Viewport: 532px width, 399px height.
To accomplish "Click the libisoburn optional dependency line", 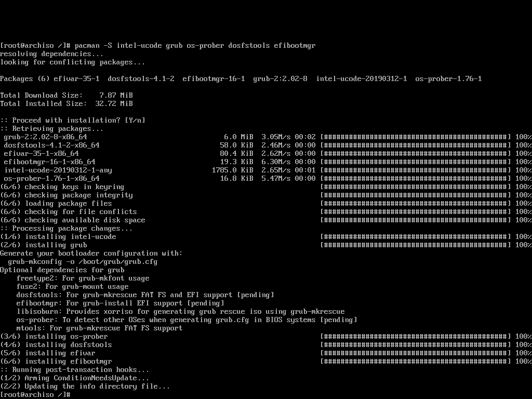I will coord(180,312).
